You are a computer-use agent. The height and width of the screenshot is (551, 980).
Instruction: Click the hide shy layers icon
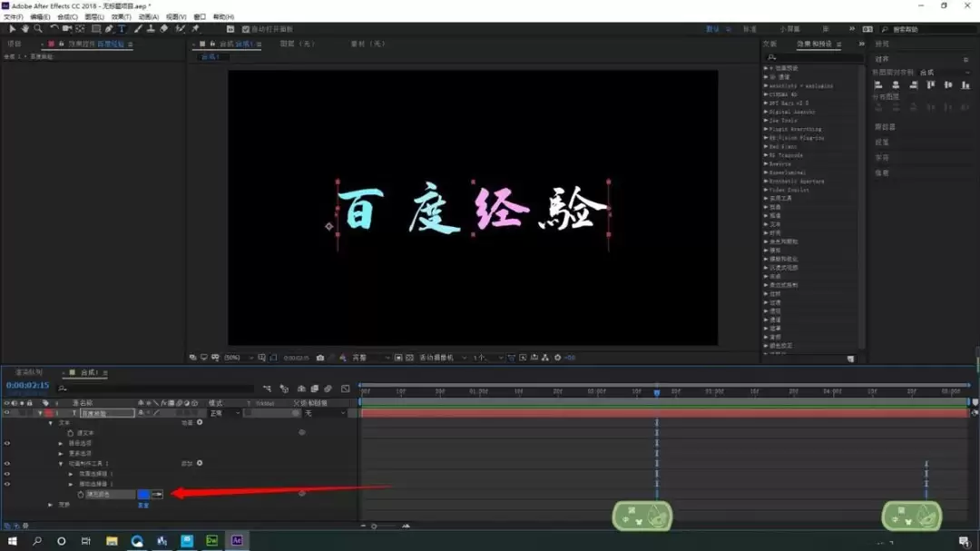click(x=301, y=389)
